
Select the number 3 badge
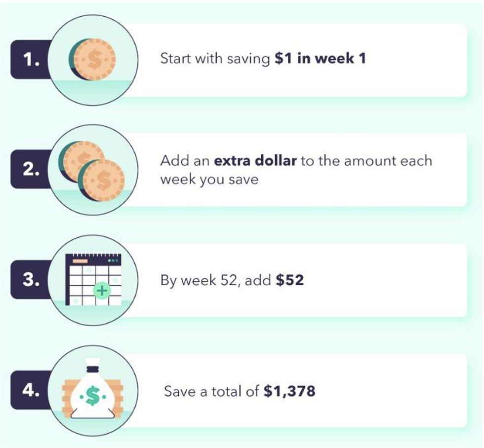click(x=31, y=279)
